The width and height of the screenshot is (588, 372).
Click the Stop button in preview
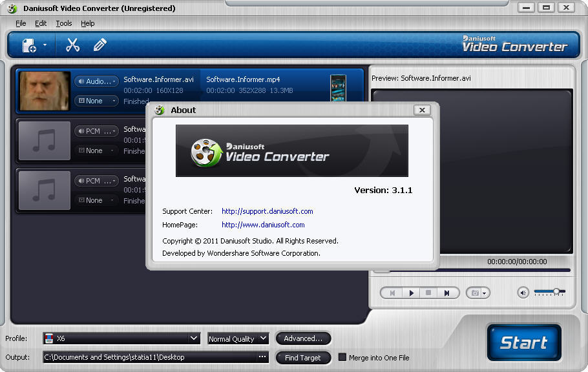[x=428, y=293]
